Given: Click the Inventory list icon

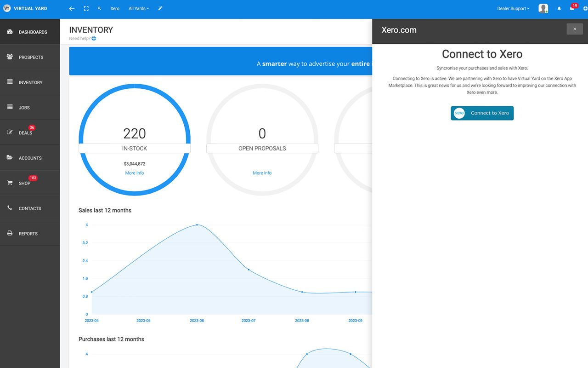Looking at the screenshot, I should click(10, 82).
